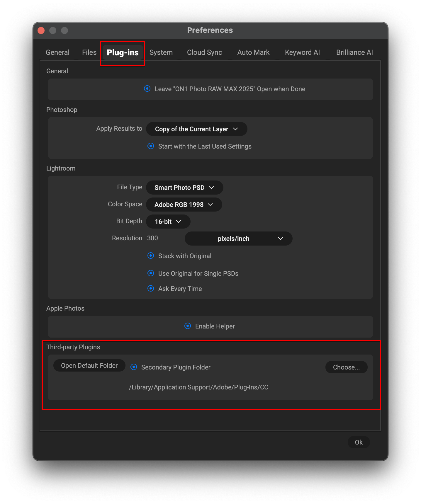Go to the Cloud Sync tab
The image size is (421, 504).
pos(204,52)
